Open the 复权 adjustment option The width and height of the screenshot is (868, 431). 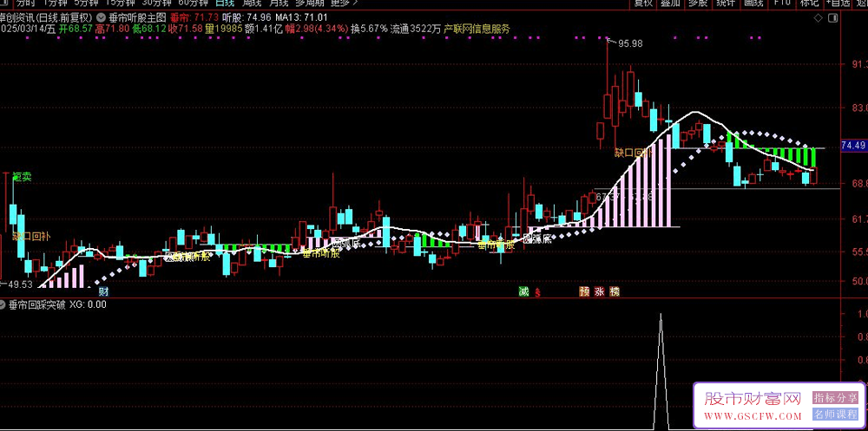[x=642, y=3]
